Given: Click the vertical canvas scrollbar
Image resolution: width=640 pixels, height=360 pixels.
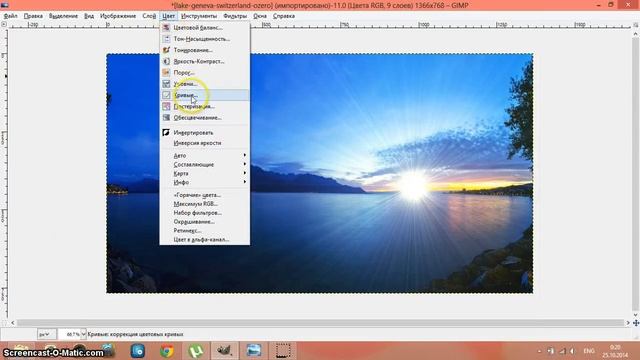Looking at the screenshot, I should (636, 173).
